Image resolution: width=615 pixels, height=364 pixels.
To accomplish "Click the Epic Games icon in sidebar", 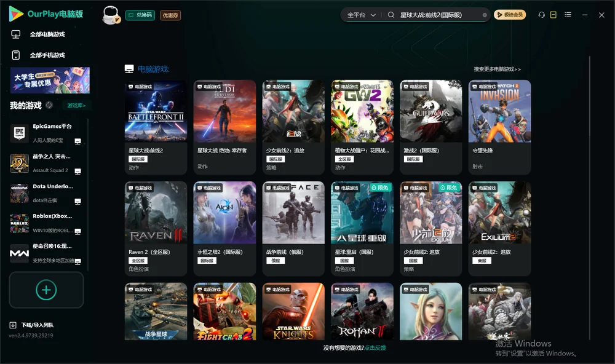I will pyautogui.click(x=19, y=133).
